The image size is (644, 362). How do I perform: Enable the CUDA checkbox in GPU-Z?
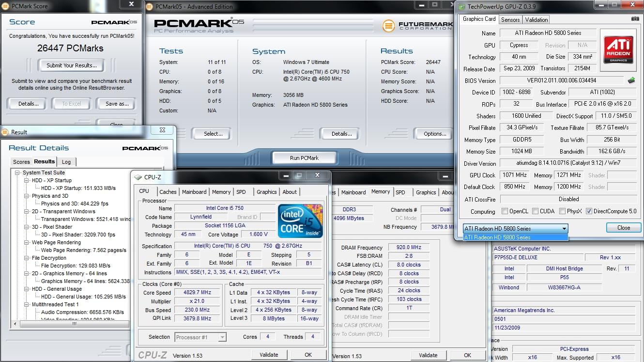coord(535,211)
